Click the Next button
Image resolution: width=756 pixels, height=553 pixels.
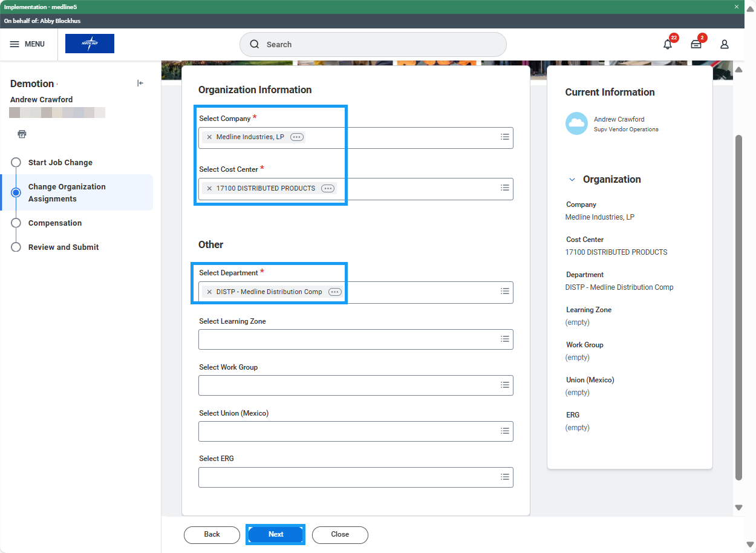click(x=275, y=534)
